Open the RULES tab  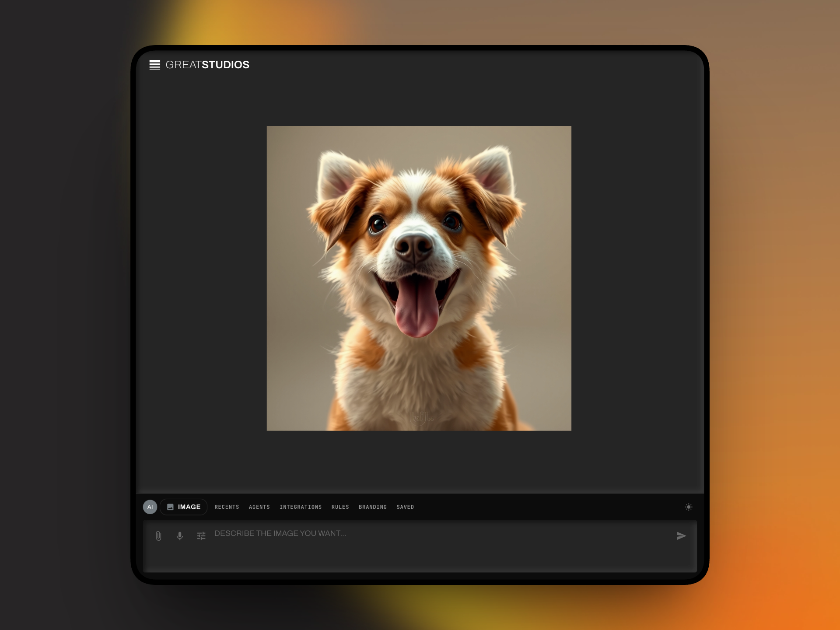point(340,507)
